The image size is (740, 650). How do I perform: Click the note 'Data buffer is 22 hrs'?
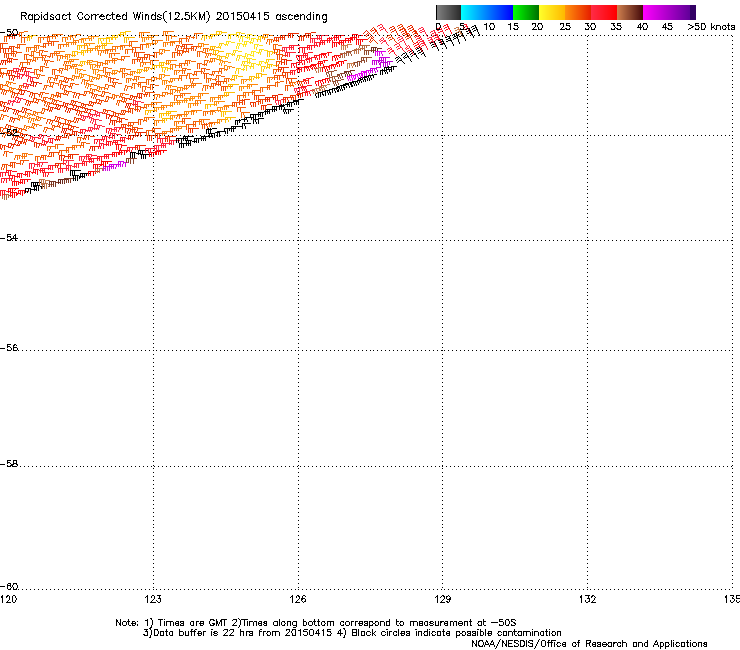pyautogui.click(x=204, y=633)
